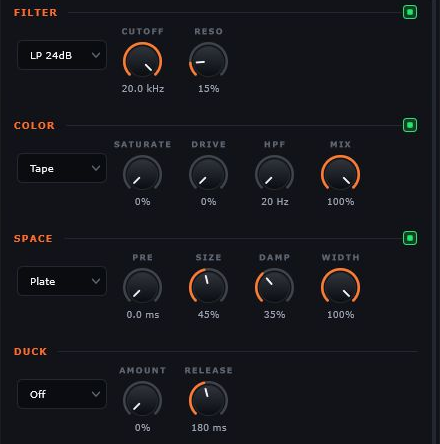Click the 0.0 ms pre-delay value

tap(143, 315)
